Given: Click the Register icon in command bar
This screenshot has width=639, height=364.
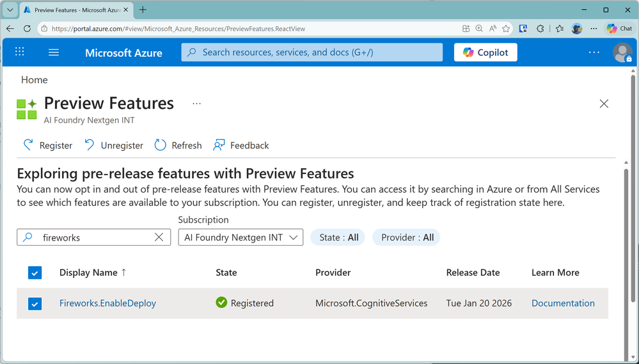Looking at the screenshot, I should pyautogui.click(x=28, y=145).
